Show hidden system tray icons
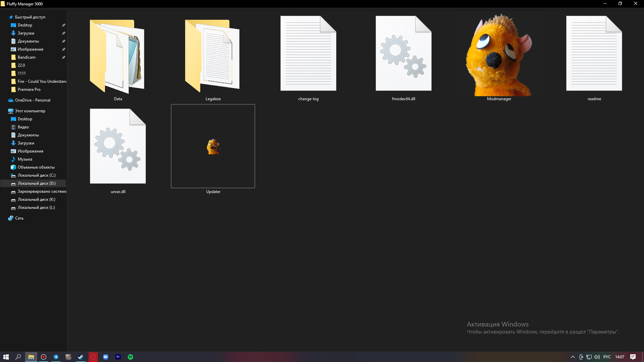Image resolution: width=644 pixels, height=362 pixels. tap(573, 357)
